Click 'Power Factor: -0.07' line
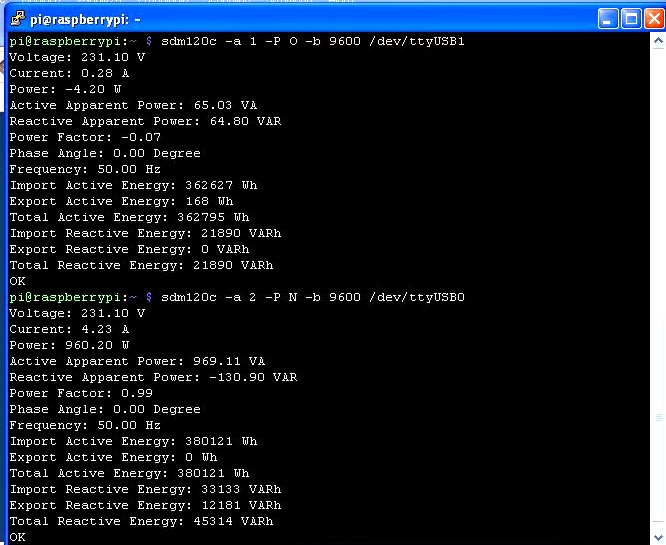This screenshot has width=666, height=545. pos(85,137)
